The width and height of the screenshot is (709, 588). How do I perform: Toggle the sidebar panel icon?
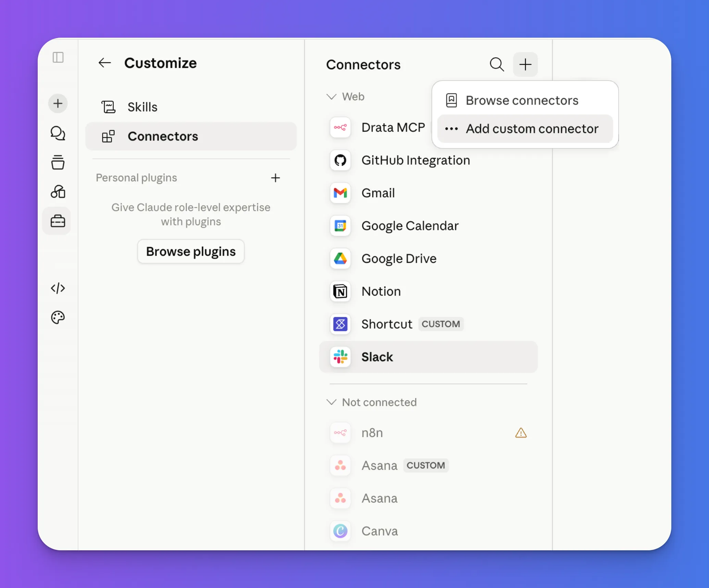coord(58,57)
